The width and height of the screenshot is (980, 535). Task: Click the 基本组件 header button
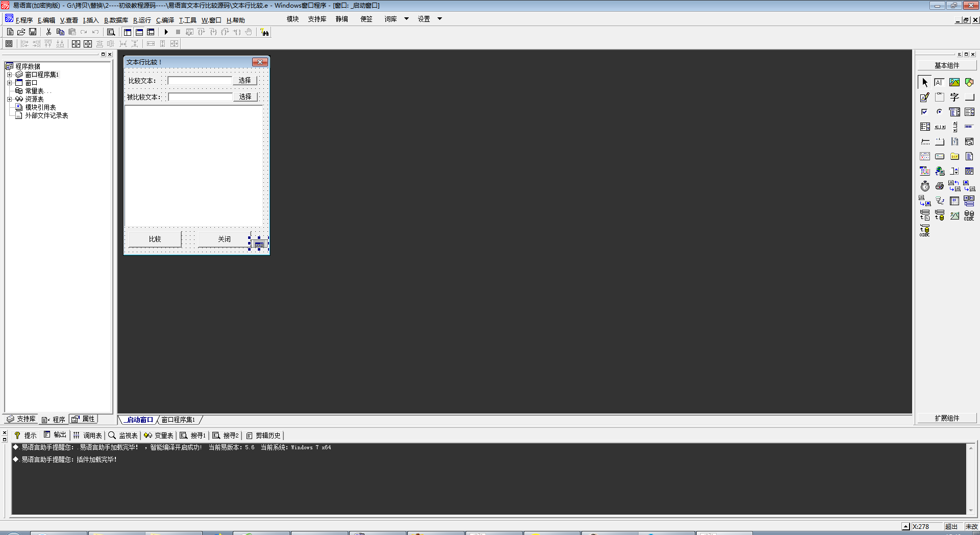click(947, 65)
